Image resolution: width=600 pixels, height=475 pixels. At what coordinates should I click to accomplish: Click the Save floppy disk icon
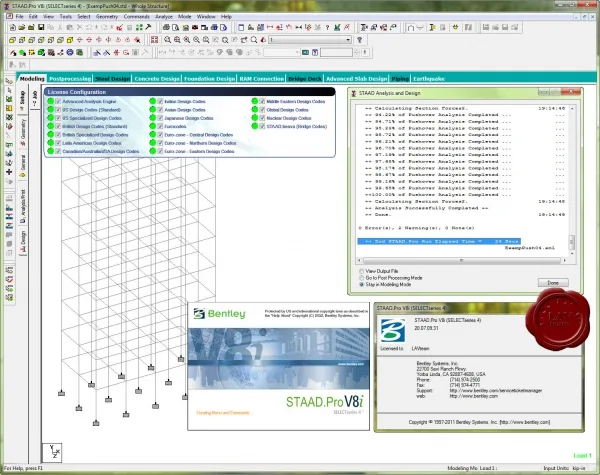pyautogui.click(x=41, y=28)
